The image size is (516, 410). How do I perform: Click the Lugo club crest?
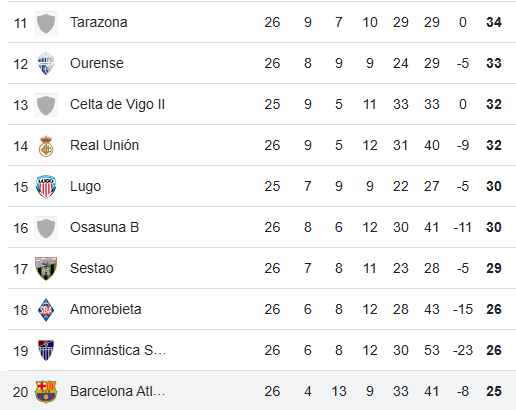46,187
